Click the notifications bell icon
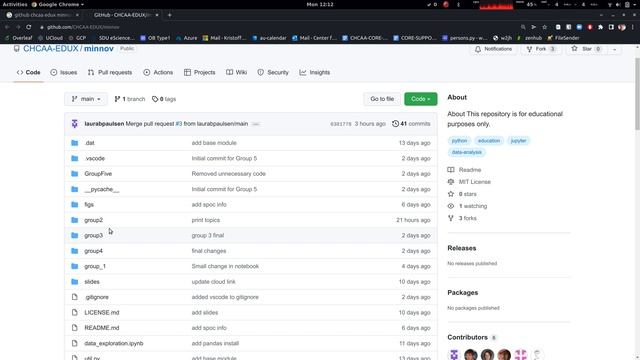This screenshot has width=640, height=360. (x=478, y=49)
